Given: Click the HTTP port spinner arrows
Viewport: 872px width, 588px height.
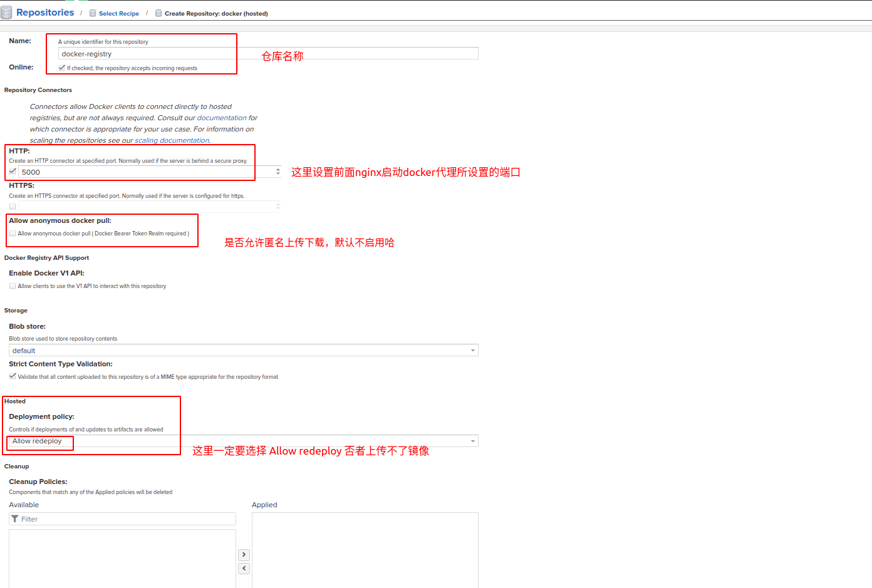Looking at the screenshot, I should point(278,172).
